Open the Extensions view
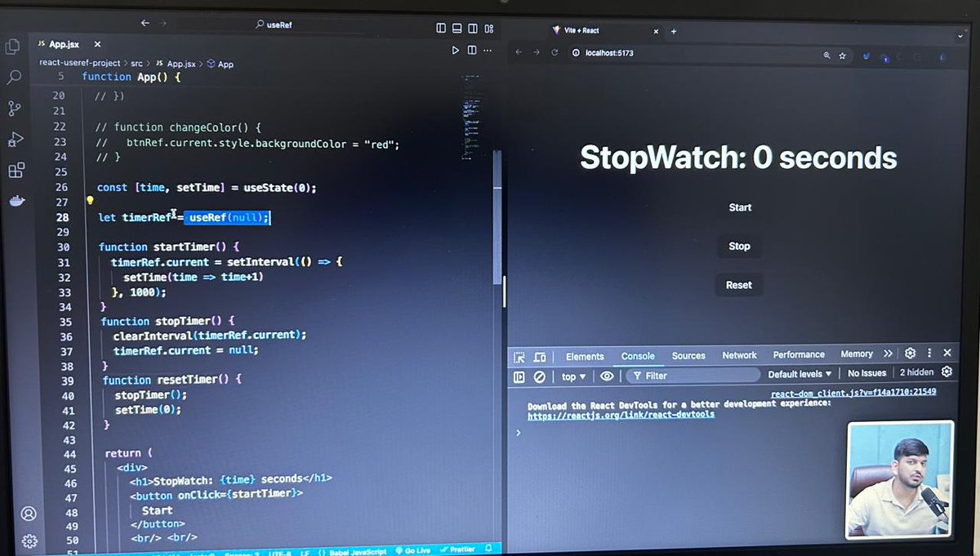The width and height of the screenshot is (980, 556). coord(16,171)
